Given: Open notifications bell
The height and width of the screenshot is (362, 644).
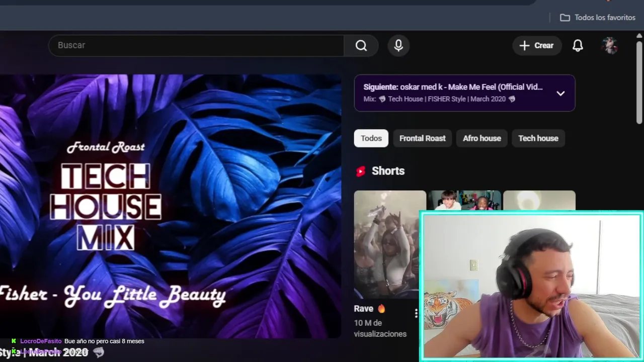Looking at the screenshot, I should [578, 45].
